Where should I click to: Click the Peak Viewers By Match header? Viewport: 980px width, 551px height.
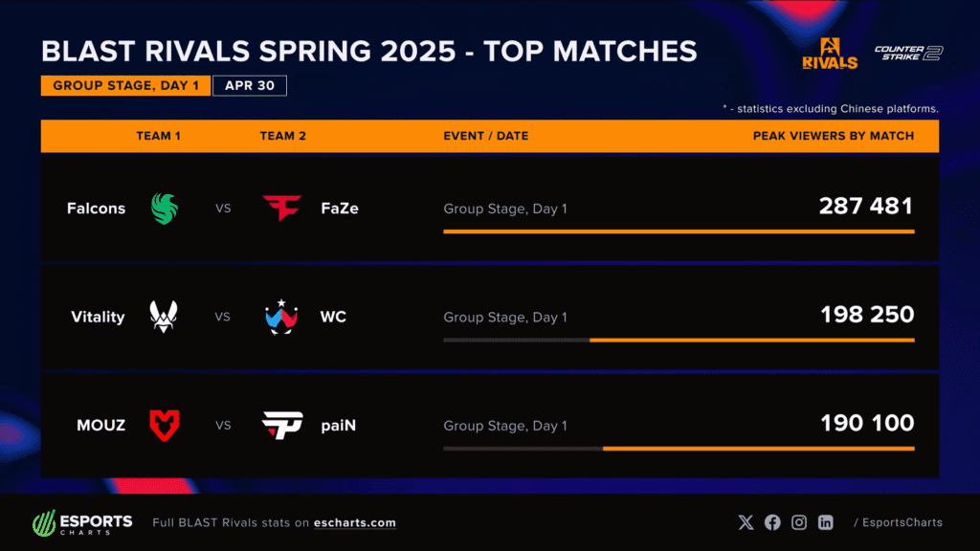pyautogui.click(x=834, y=136)
